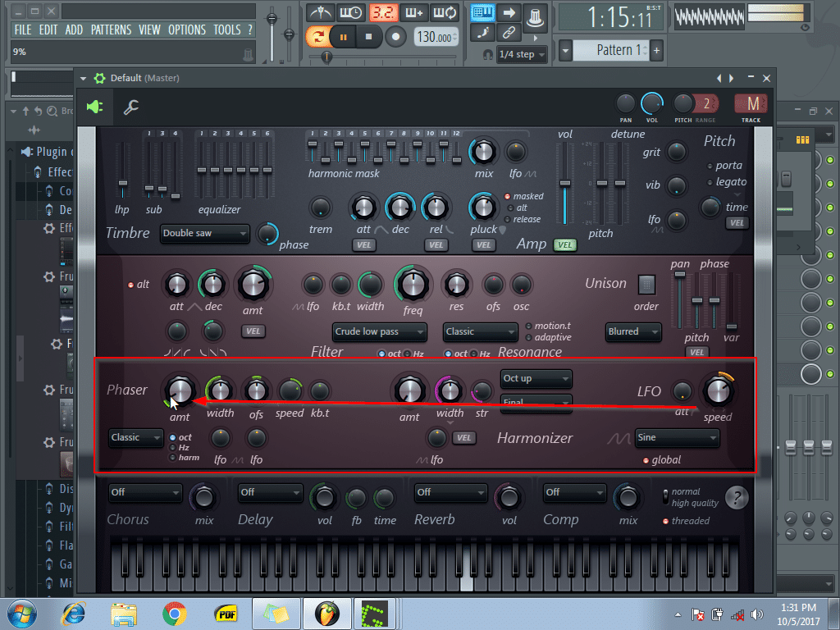The height and width of the screenshot is (630, 840).
Task: Open Internet Explorer from the taskbar
Action: click(x=73, y=614)
